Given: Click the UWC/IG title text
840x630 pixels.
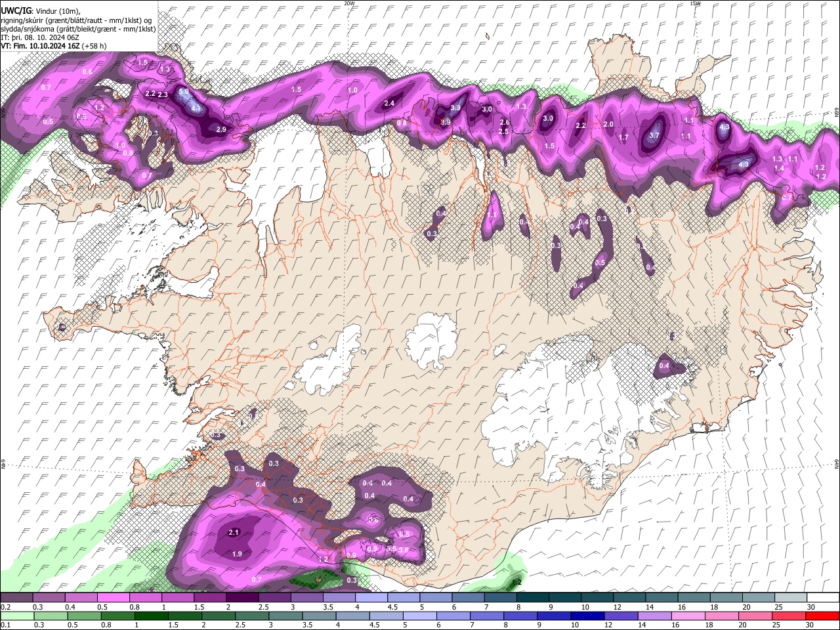Looking at the screenshot, I should [16, 11].
